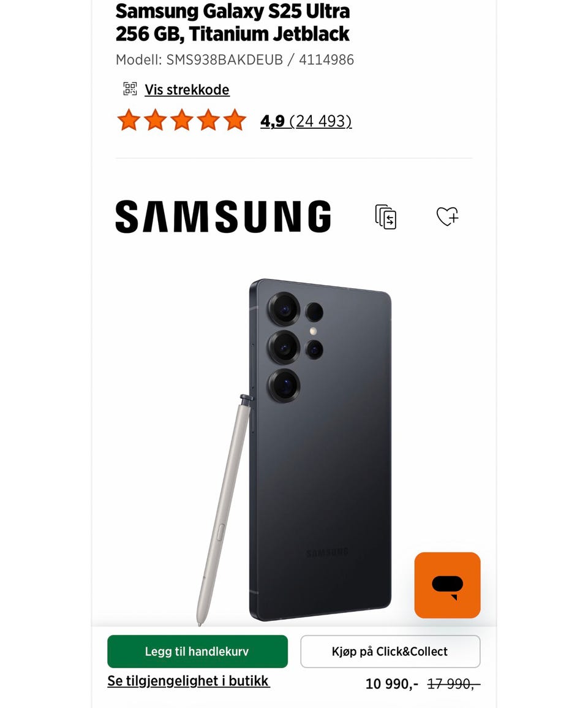Select the fifth orange rating star
This screenshot has width=588, height=708.
coord(235,120)
